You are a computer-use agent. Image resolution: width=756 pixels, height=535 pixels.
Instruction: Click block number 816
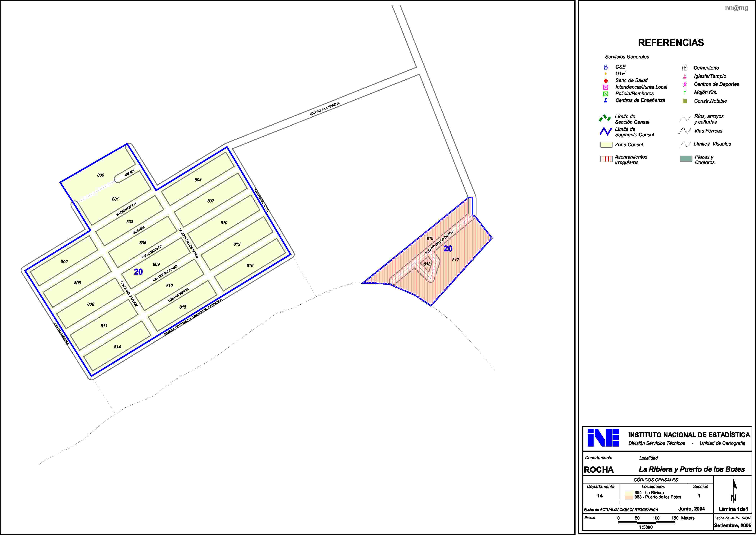[250, 266]
